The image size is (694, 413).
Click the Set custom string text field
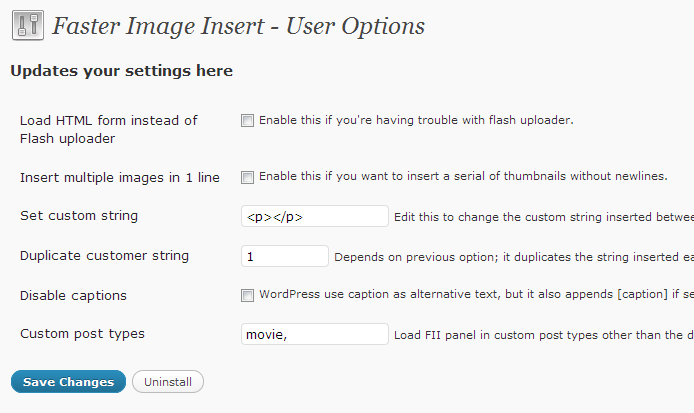tap(315, 216)
